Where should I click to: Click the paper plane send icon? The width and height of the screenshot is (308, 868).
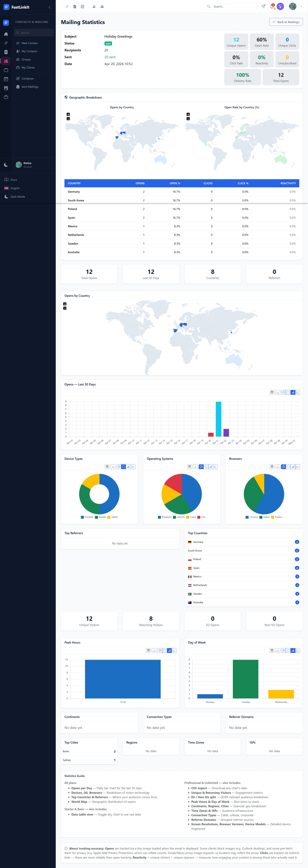263,6
